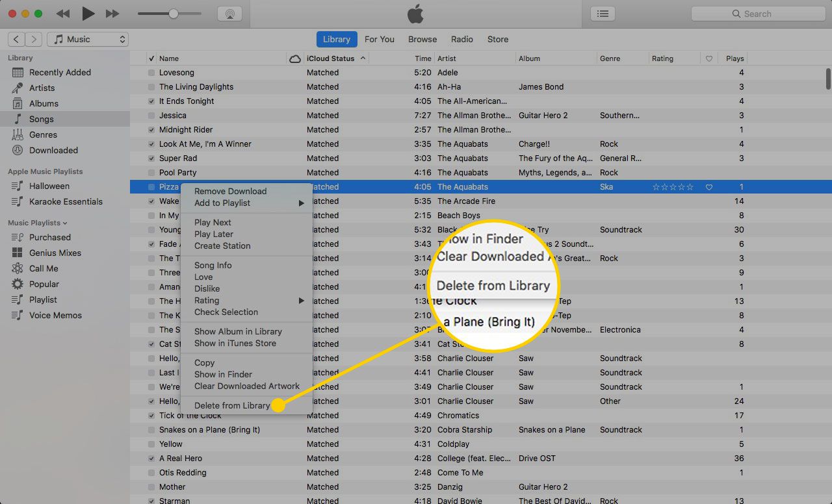Open the Music media type dropdown
The width and height of the screenshot is (832, 504).
(88, 40)
